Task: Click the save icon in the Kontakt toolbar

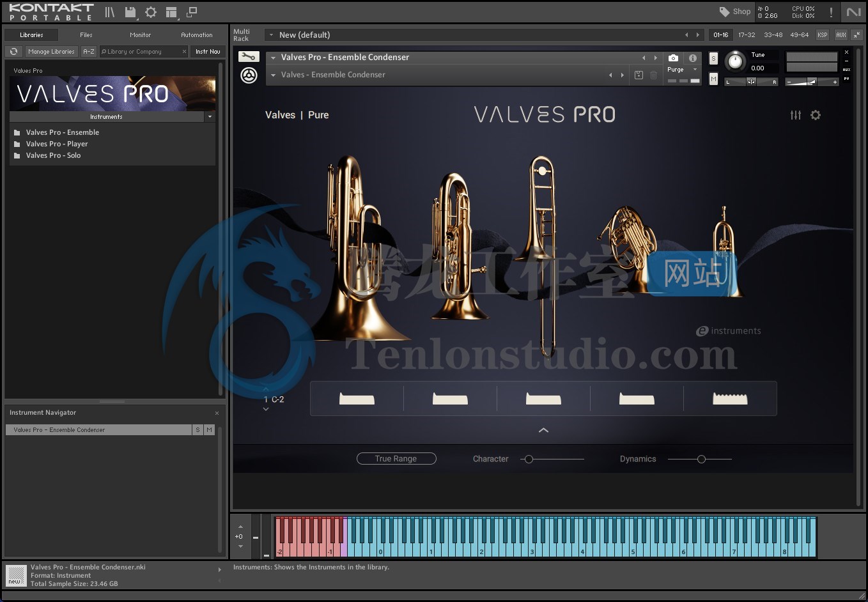Action: tap(131, 12)
